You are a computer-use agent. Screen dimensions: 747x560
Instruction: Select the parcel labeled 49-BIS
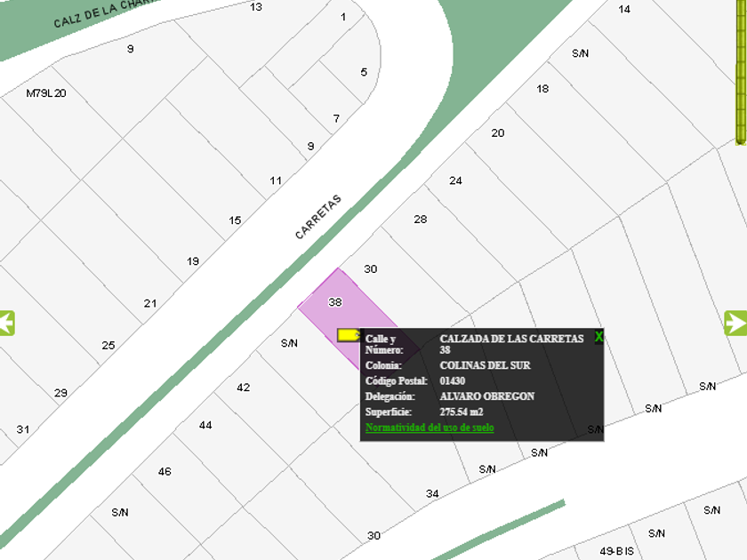[x=616, y=551]
